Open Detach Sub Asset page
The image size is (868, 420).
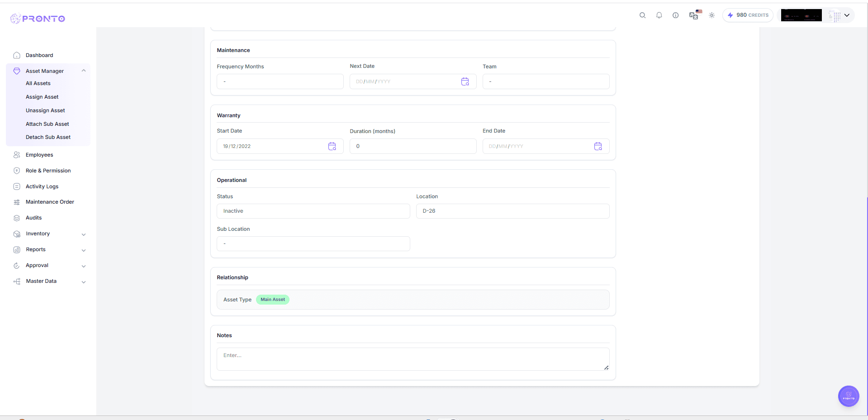(48, 137)
